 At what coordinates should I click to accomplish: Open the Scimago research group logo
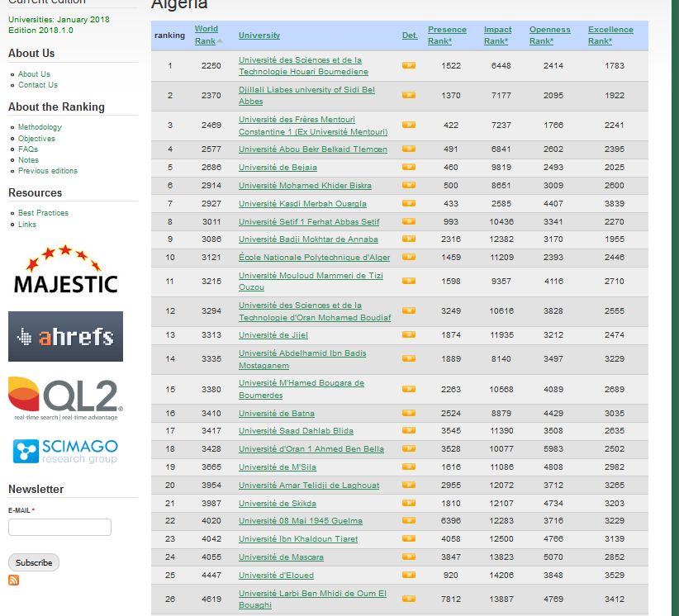click(x=65, y=451)
